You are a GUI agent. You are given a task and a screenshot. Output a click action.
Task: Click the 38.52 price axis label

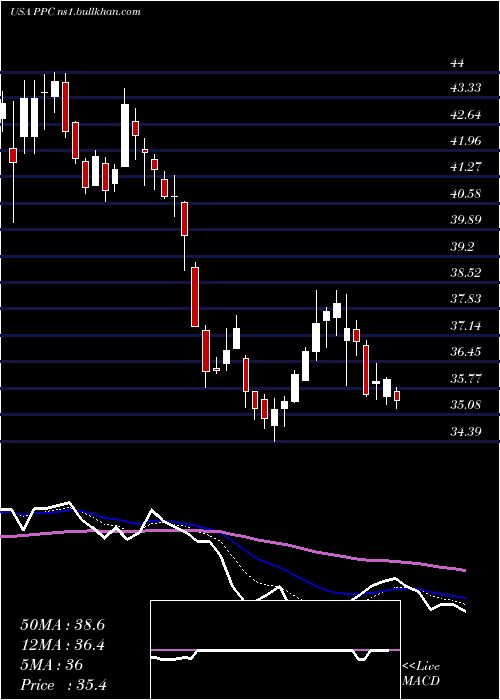pyautogui.click(x=466, y=272)
